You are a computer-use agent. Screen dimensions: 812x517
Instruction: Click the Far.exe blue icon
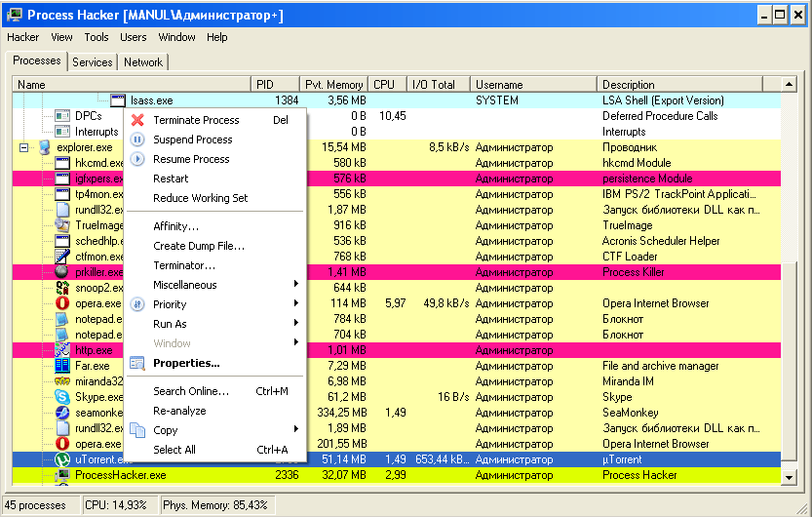point(62,366)
